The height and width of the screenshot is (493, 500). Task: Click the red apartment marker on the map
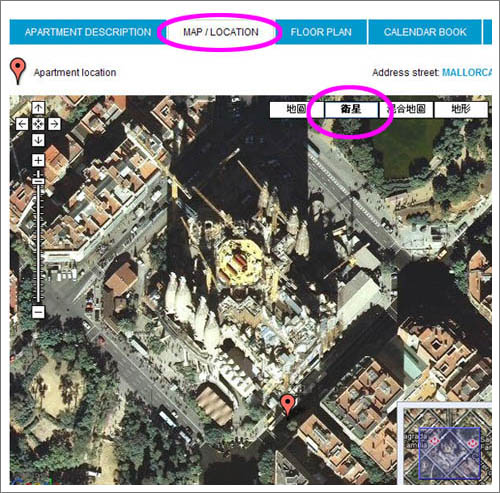(x=287, y=405)
